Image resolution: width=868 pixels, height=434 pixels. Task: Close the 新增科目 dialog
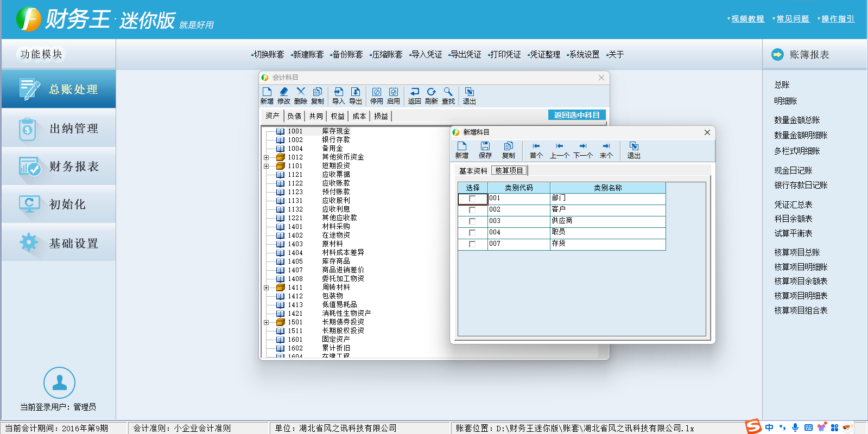[707, 132]
